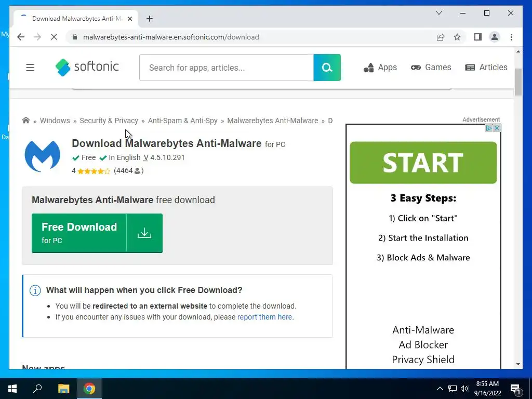This screenshot has width=532, height=399.
Task: Open Anti-Spam & Anti-Spy breadcrumb
Action: (x=182, y=121)
